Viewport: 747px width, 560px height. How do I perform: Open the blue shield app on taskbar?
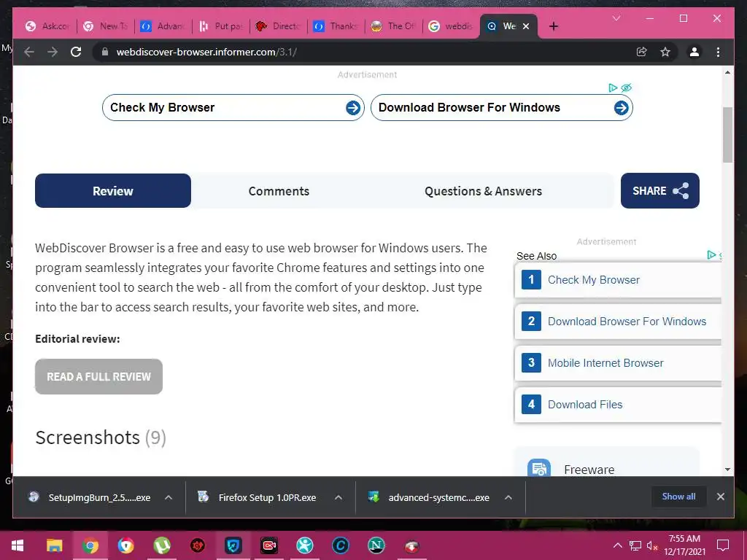click(233, 545)
